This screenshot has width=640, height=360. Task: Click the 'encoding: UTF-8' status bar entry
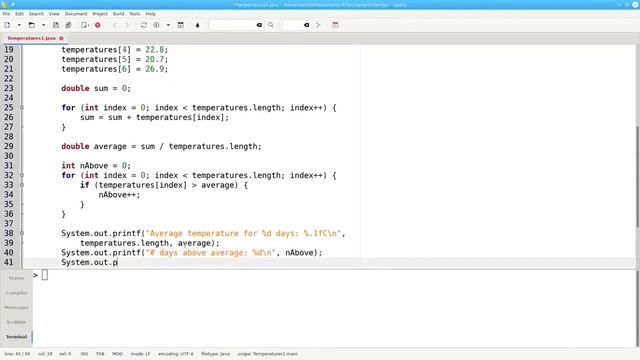[x=176, y=354]
